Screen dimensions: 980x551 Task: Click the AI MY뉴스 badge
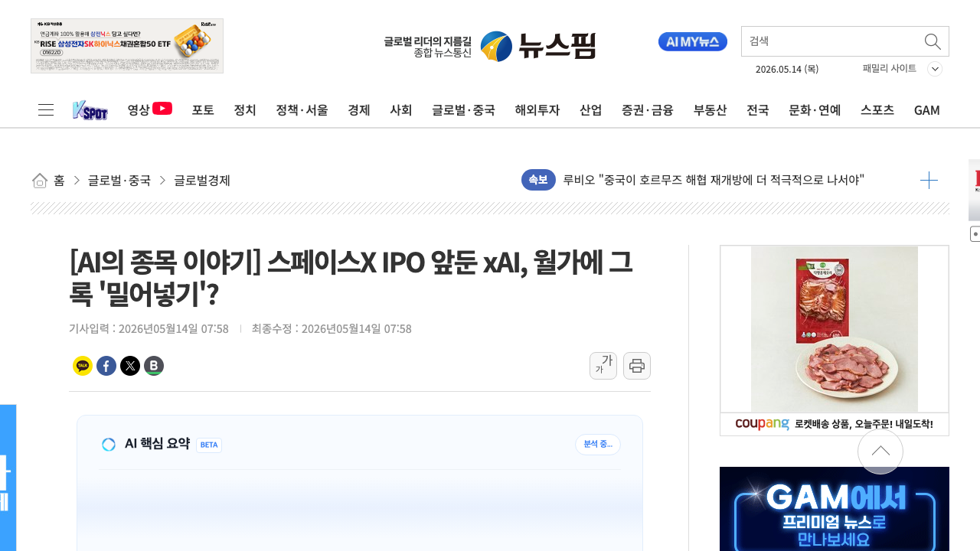[693, 42]
